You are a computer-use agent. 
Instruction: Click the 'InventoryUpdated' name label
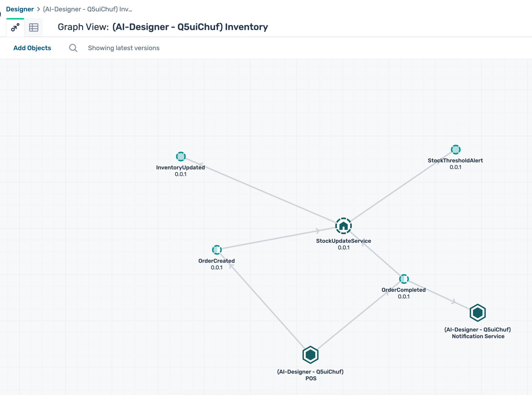click(x=180, y=168)
